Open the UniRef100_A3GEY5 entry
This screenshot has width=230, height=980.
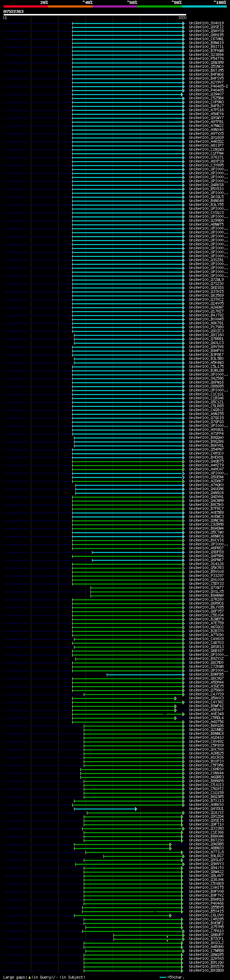pyautogui.click(x=206, y=686)
